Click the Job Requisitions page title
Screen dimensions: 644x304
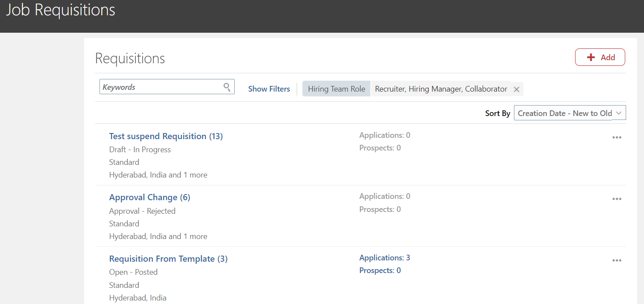[x=61, y=10]
